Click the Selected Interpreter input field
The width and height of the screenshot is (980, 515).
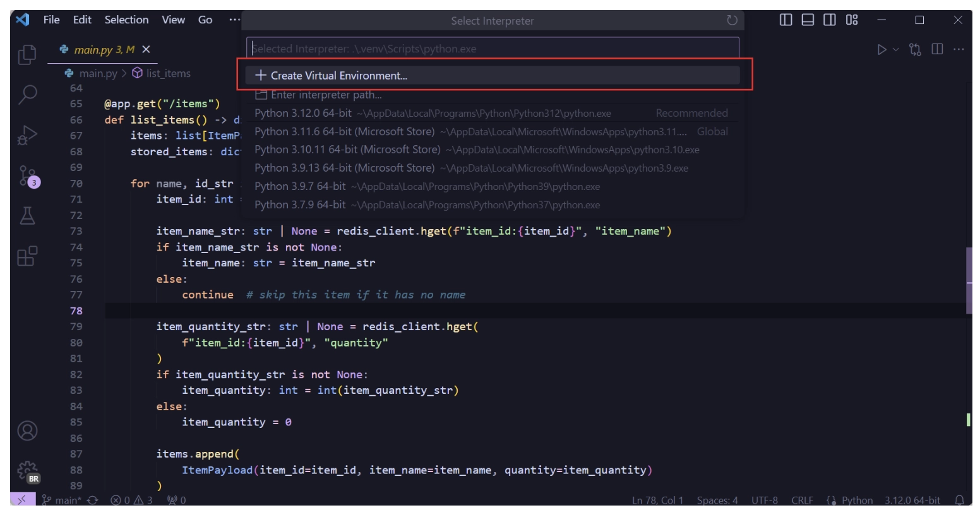click(493, 49)
